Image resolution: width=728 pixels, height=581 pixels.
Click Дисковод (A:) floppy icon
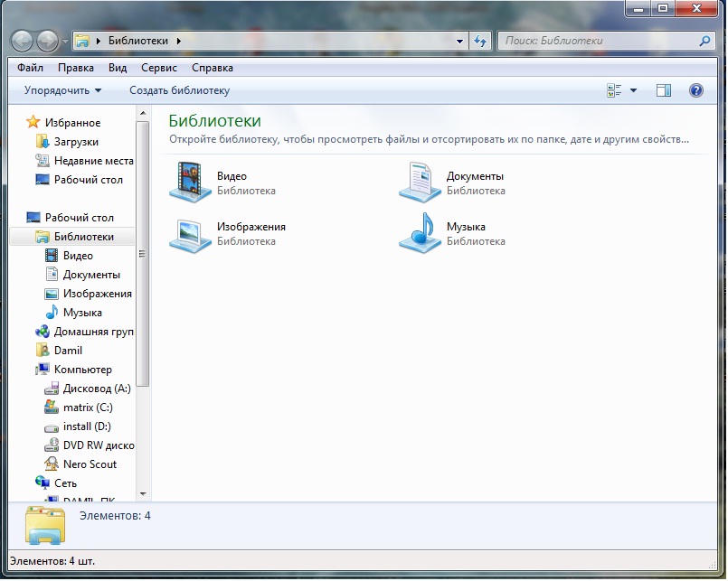pos(52,389)
